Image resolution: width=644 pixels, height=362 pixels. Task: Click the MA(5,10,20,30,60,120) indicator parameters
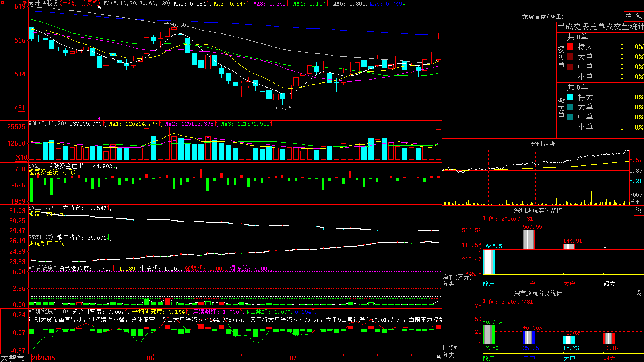pos(137,4)
